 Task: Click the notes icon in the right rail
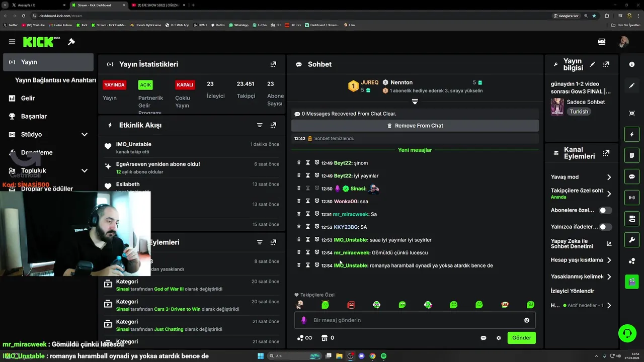point(632,156)
